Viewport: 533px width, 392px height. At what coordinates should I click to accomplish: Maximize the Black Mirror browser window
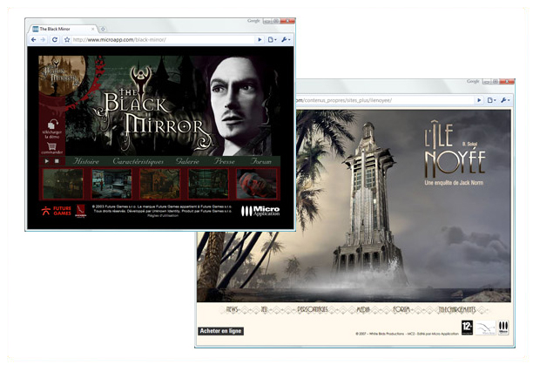pos(276,21)
